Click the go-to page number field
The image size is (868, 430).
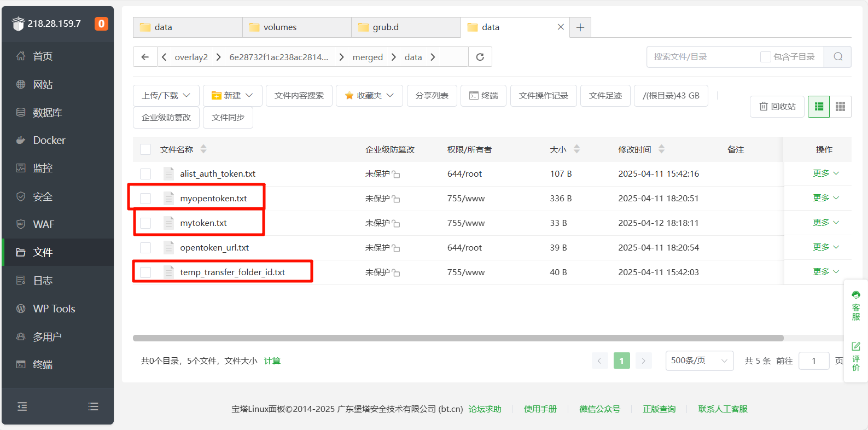(x=814, y=361)
